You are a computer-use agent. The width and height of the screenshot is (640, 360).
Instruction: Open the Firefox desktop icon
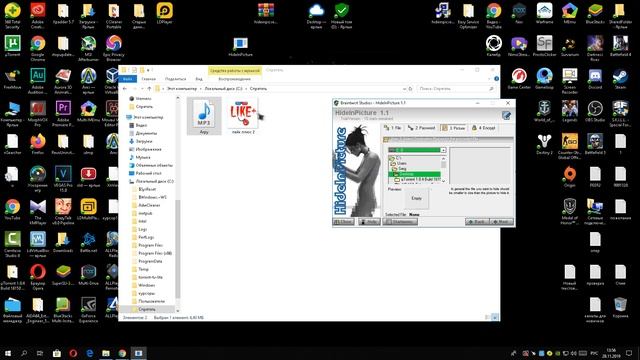pos(38,144)
